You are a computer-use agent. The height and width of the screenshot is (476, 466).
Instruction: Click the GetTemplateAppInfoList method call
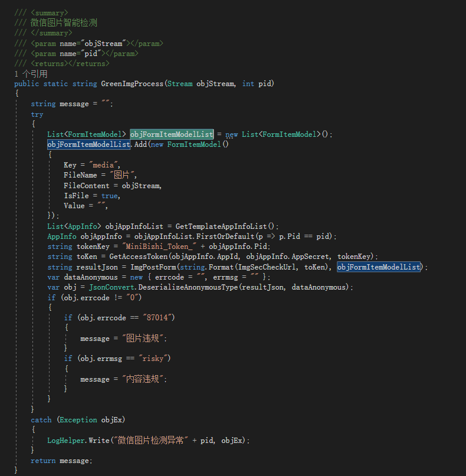221,226
